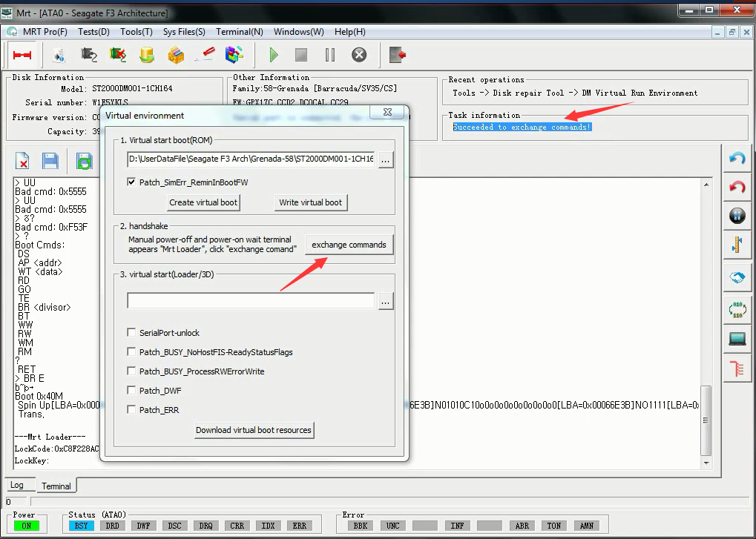Open the MRT Pro(F) menu
This screenshot has width=756, height=539.
45,32
